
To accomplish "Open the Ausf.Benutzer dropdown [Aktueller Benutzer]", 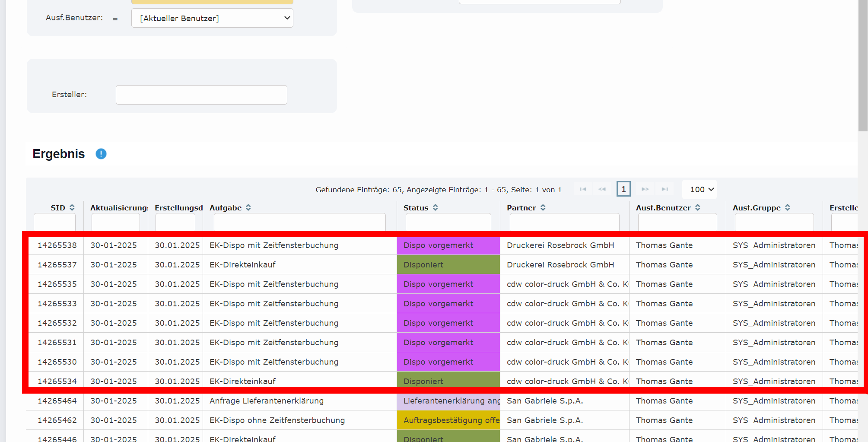I will [x=212, y=18].
